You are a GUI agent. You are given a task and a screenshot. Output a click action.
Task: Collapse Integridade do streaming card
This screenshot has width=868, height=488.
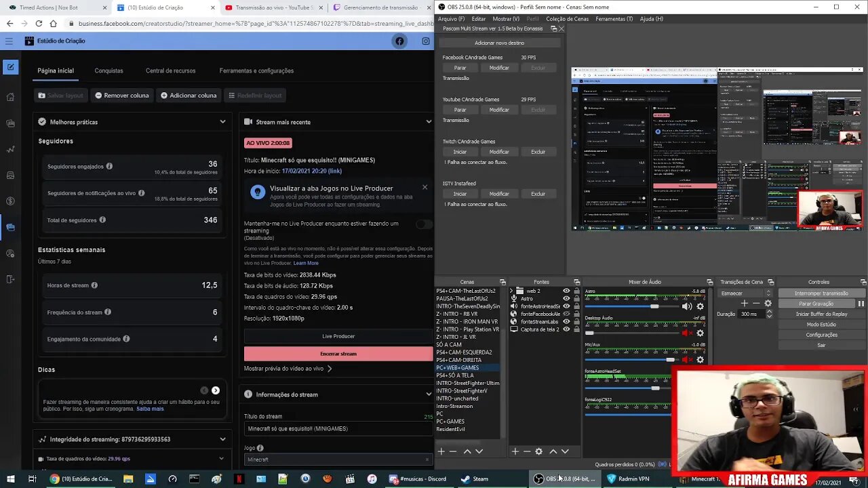(222, 439)
